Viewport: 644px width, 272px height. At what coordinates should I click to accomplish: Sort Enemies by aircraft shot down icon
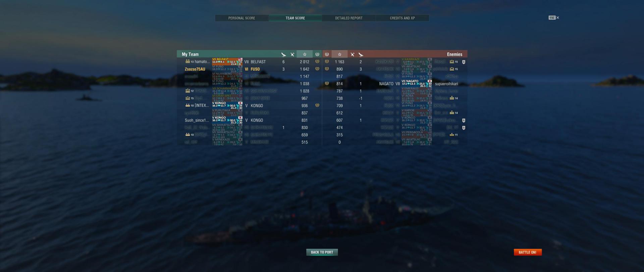tap(352, 54)
